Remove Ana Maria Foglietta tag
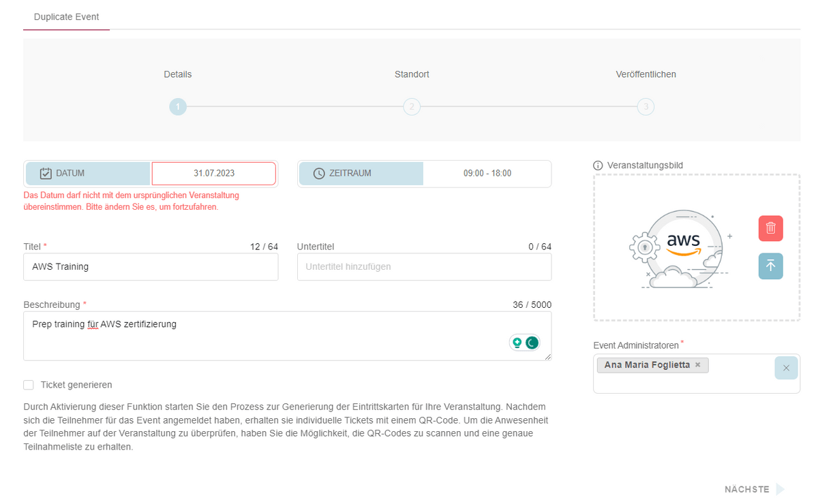The width and height of the screenshot is (818, 504). tap(697, 365)
